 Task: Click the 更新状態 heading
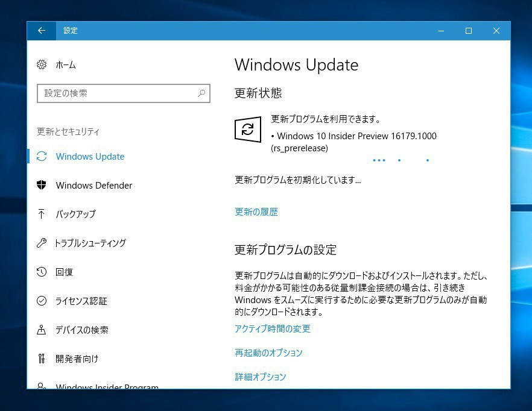tap(258, 93)
